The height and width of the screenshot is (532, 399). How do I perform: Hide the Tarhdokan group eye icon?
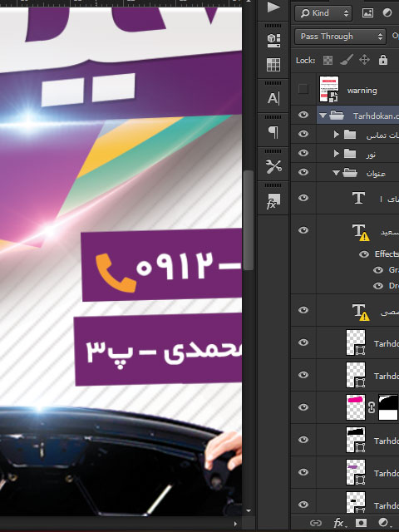coord(303,115)
